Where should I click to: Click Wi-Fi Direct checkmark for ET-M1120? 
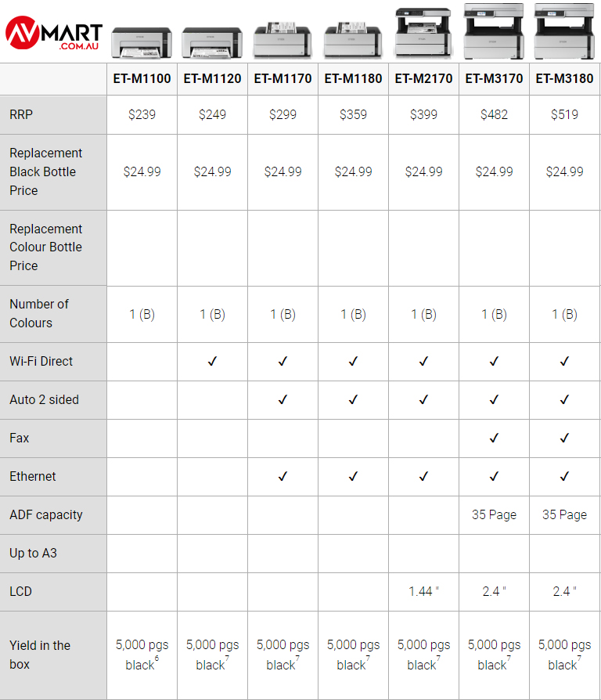[x=212, y=361]
